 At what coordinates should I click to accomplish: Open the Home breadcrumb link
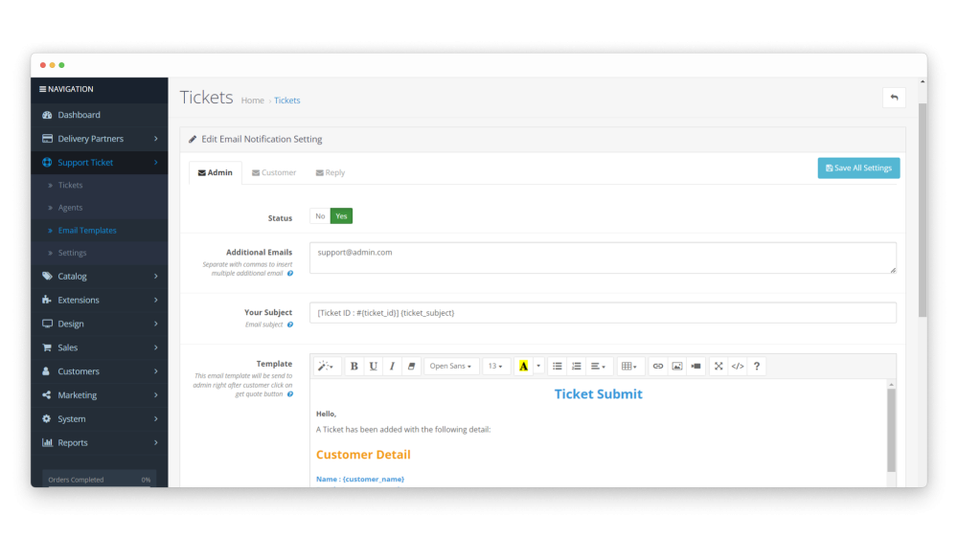pos(252,101)
